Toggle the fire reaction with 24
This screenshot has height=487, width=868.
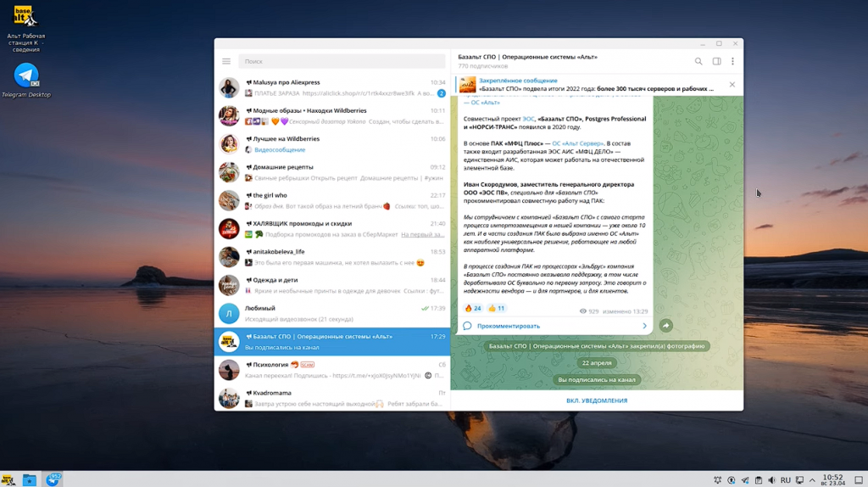[473, 308]
